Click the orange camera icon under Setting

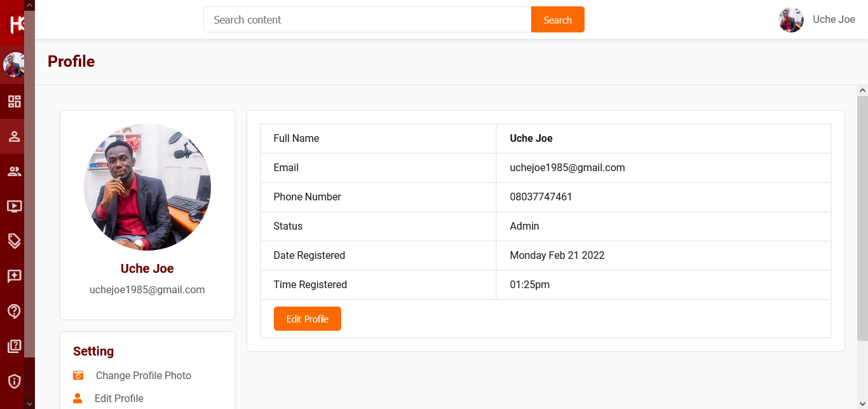78,375
